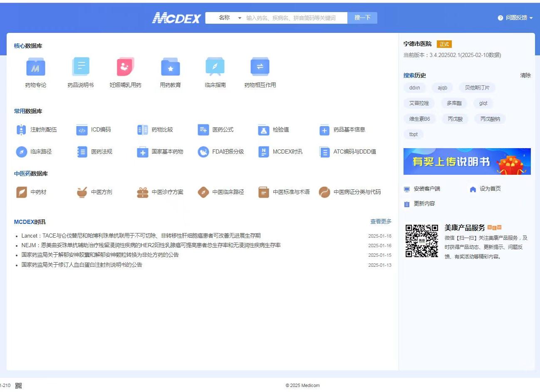Select search history tag glqt
540x392 pixels.
[x=483, y=103]
